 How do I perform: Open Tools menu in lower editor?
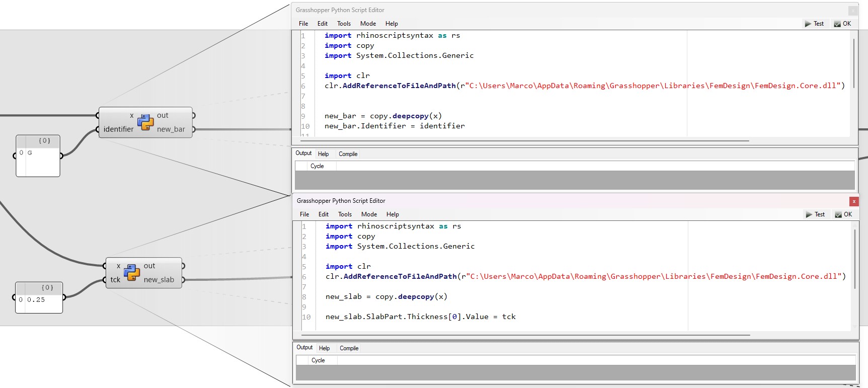[345, 214]
